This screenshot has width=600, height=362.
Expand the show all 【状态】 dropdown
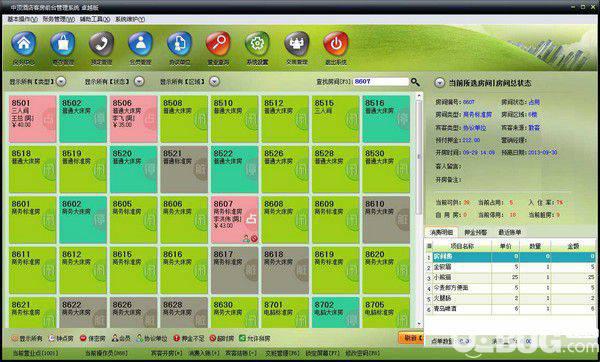tap(139, 82)
